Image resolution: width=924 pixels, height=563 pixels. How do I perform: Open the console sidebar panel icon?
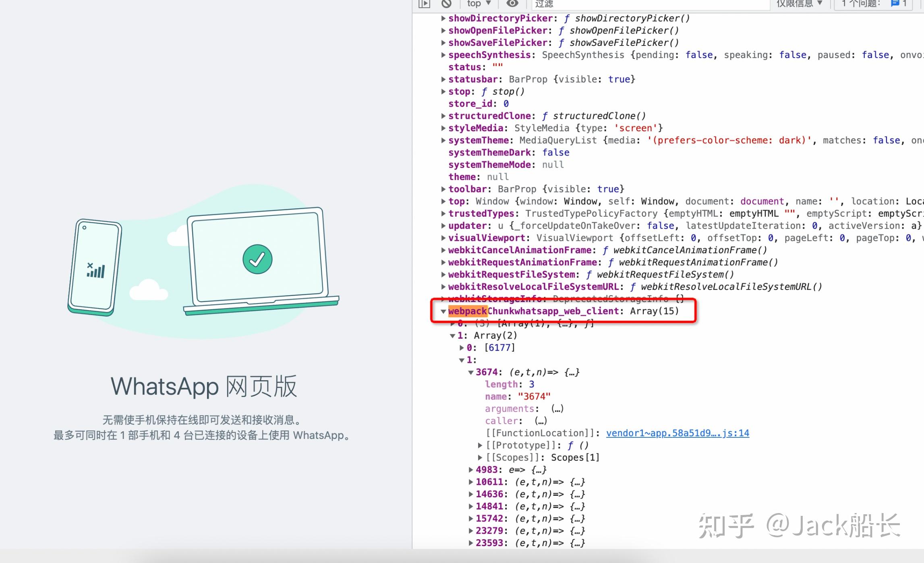[424, 3]
